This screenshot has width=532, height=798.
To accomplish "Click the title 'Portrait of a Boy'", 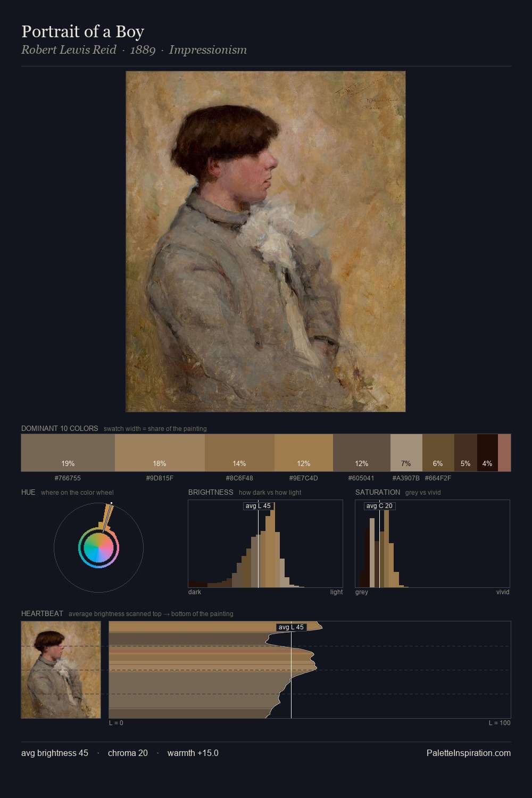I will pos(82,32).
